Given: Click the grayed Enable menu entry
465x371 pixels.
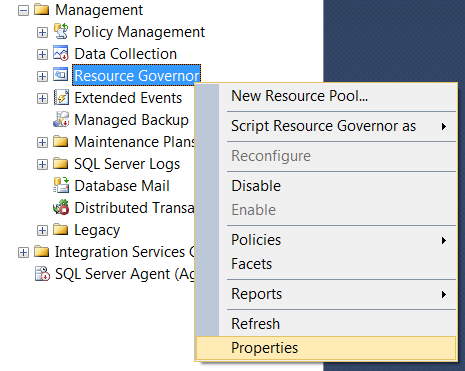Looking at the screenshot, I should pyautogui.click(x=325, y=210).
